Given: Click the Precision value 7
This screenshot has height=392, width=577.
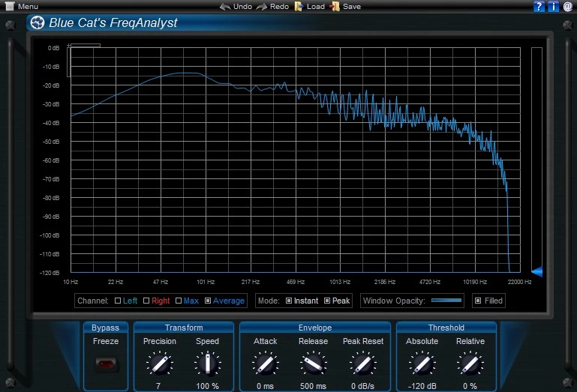Looking at the screenshot, I should pyautogui.click(x=158, y=386).
